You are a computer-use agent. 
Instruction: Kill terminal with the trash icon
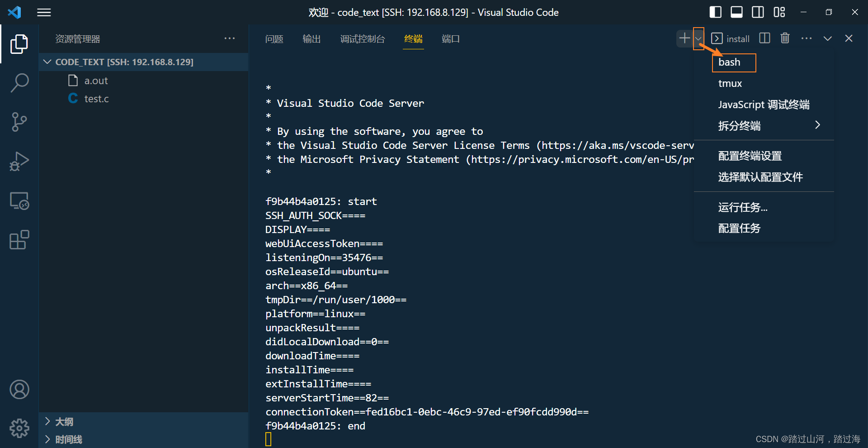tap(785, 38)
